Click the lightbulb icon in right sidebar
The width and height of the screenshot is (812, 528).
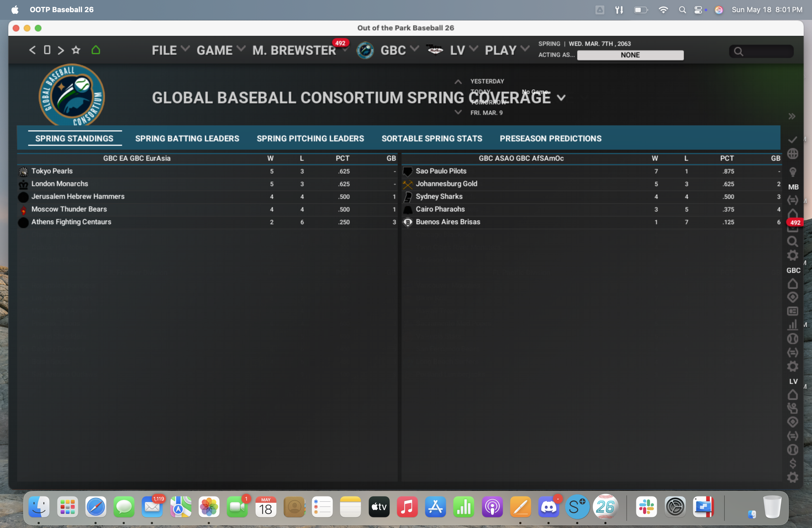[x=793, y=172]
